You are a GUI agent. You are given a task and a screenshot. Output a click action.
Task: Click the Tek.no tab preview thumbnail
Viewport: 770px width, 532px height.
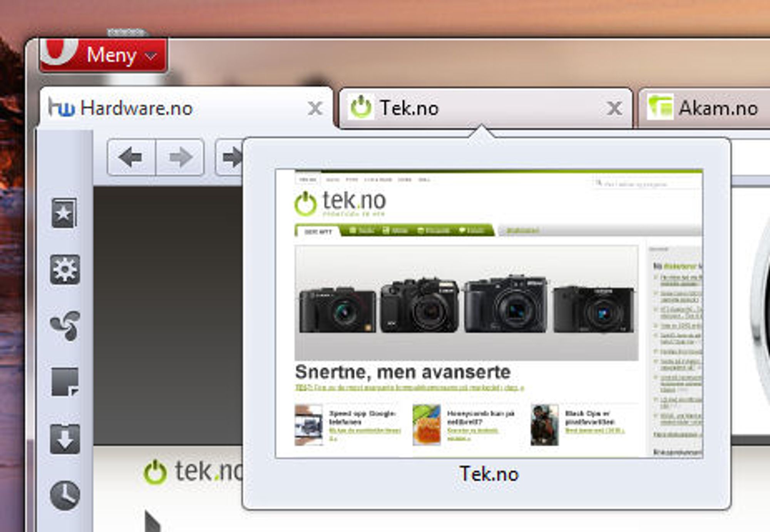pos(489,313)
